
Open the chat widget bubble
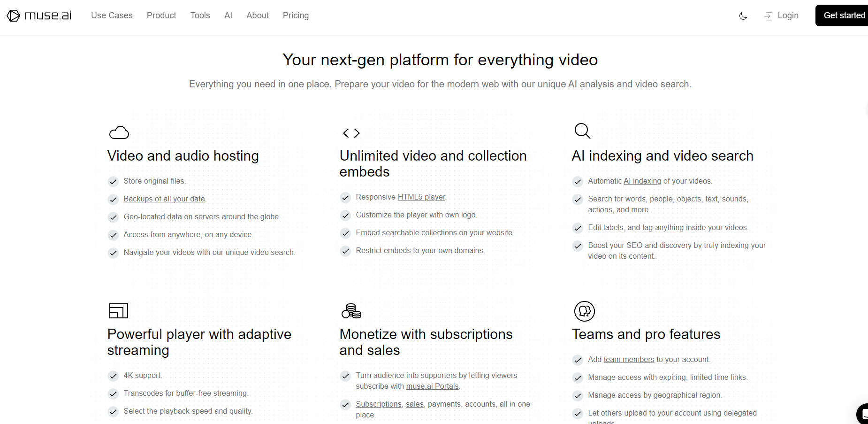tap(862, 413)
